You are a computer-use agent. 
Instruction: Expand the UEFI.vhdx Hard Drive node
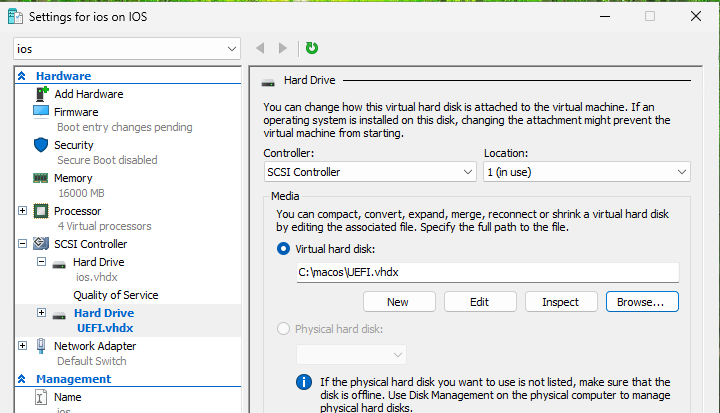(41, 313)
